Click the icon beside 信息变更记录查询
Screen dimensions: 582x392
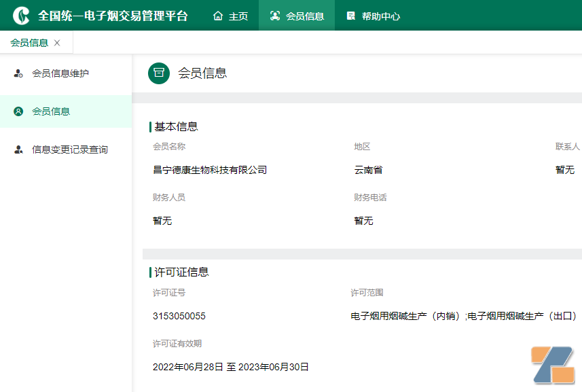pyautogui.click(x=18, y=149)
